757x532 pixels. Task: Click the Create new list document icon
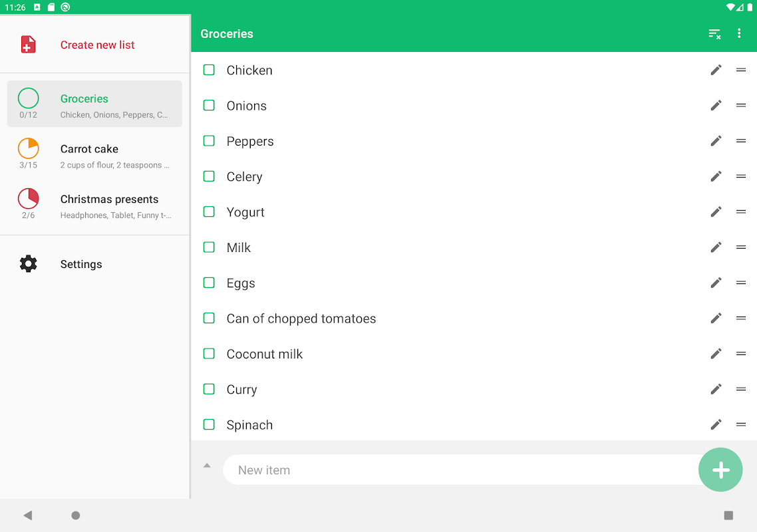point(28,45)
